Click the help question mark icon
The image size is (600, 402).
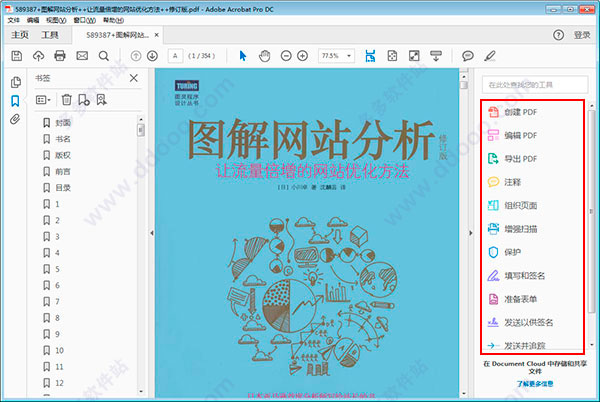click(x=558, y=35)
